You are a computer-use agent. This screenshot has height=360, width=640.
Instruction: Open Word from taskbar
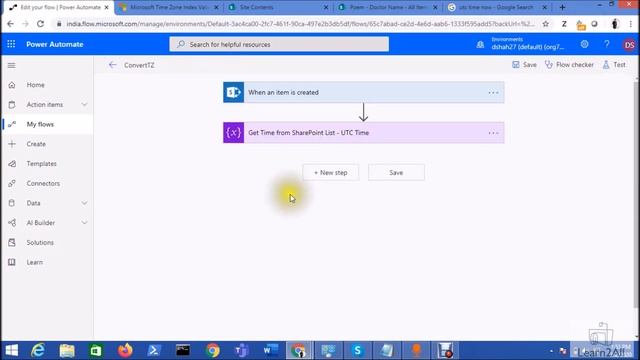coord(271,350)
